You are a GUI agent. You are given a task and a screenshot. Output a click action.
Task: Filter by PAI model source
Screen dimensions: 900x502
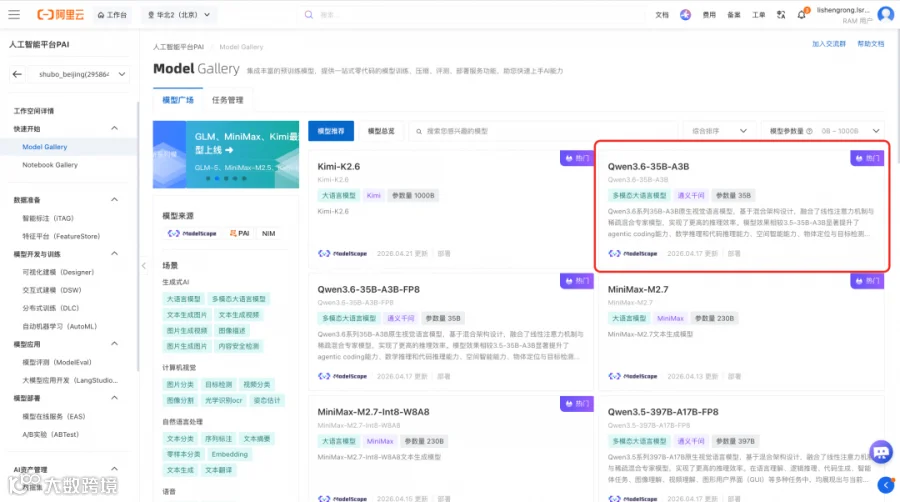pyautogui.click(x=240, y=234)
